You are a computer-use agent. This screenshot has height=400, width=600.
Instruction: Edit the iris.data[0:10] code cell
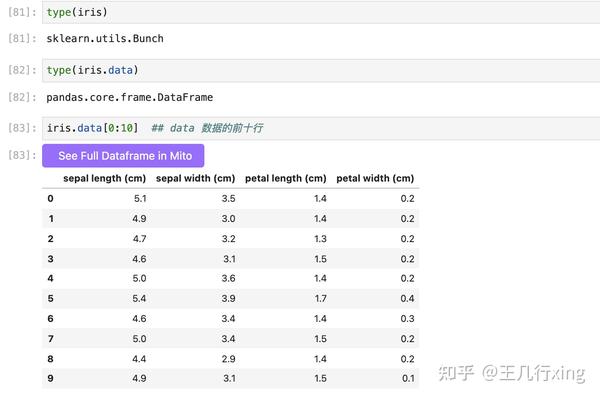[x=321, y=128]
